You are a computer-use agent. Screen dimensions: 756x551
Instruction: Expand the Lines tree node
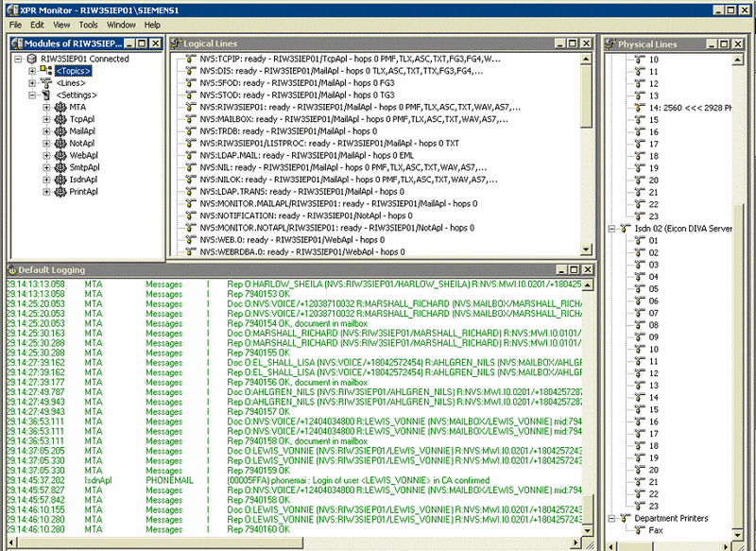coord(32,83)
